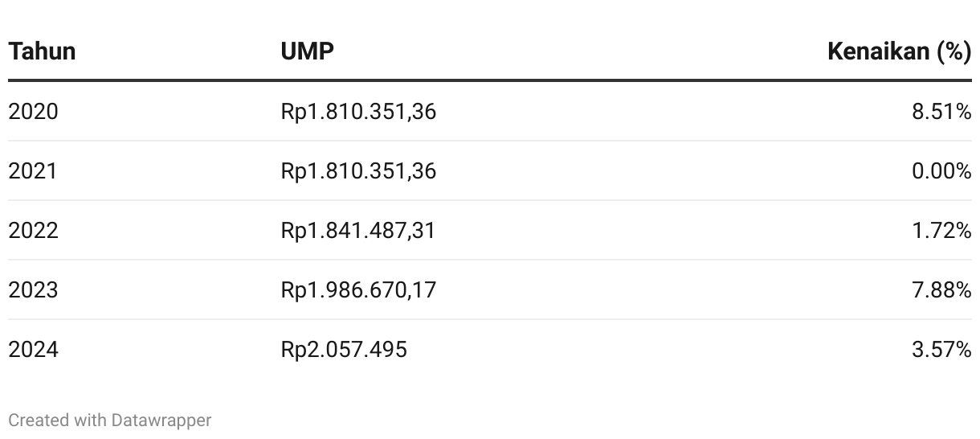Viewport: 980px width, 439px height.
Task: Click the UMP column header
Action: pos(307,51)
